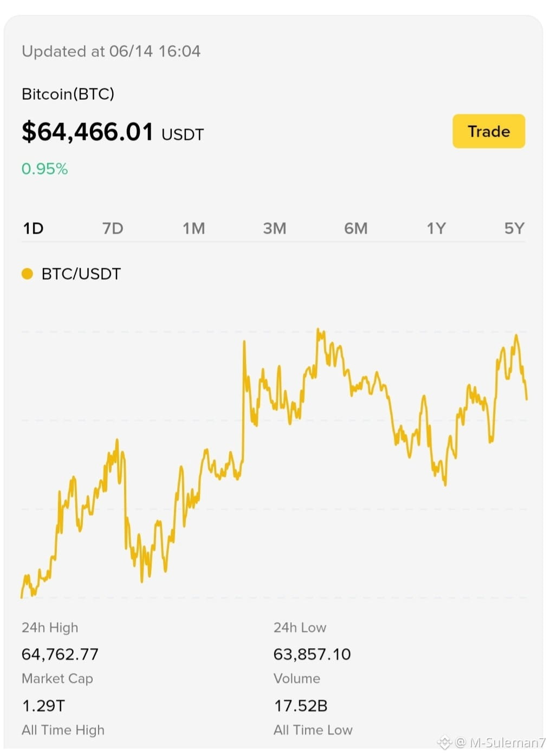The image size is (550, 756).
Task: Open the M-Suleman7 watermark username
Action: click(x=507, y=742)
